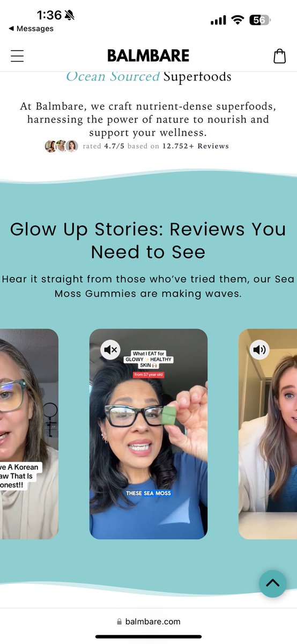Image resolution: width=297 pixels, height=644 pixels.
Task: Tap the reviewer avatar cluster
Action: click(x=61, y=146)
